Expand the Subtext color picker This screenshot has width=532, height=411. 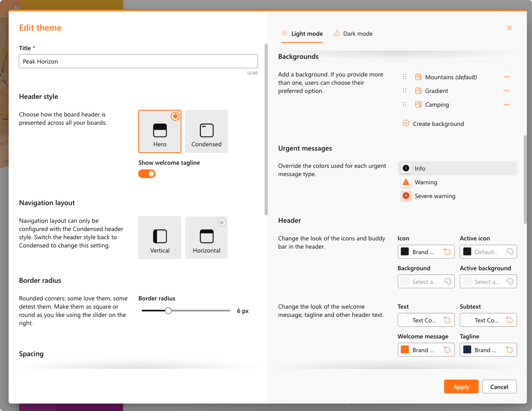[488, 320]
